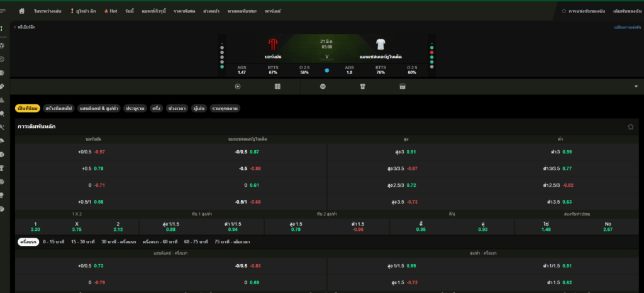Open the pitch layout icon
644x293 pixels.
pos(277,87)
